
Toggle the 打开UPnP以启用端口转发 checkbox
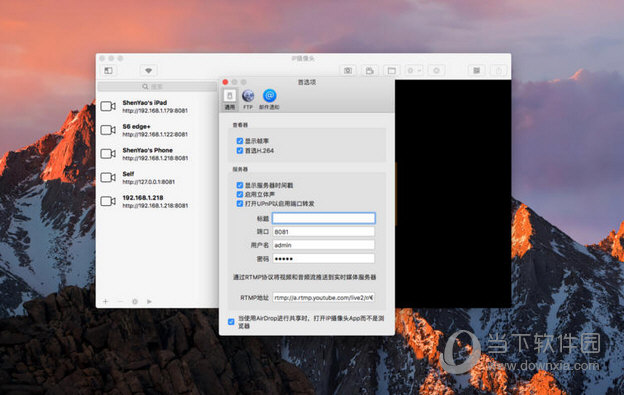240,204
